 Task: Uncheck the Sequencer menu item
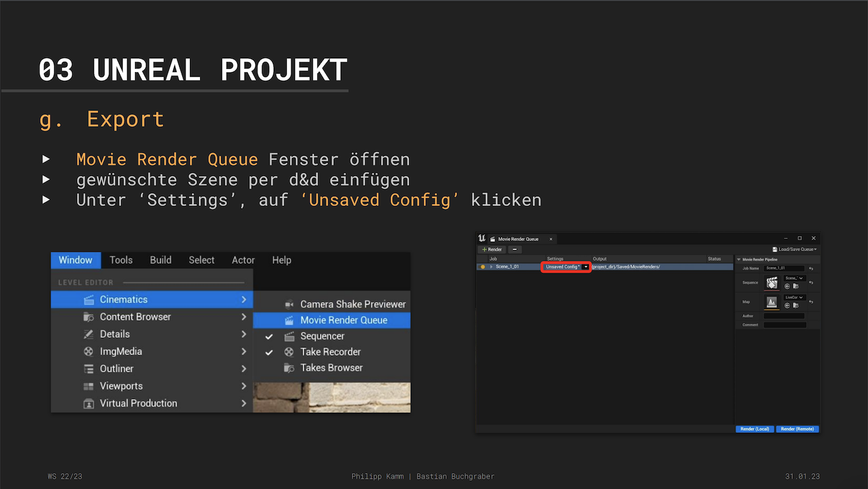(x=269, y=336)
